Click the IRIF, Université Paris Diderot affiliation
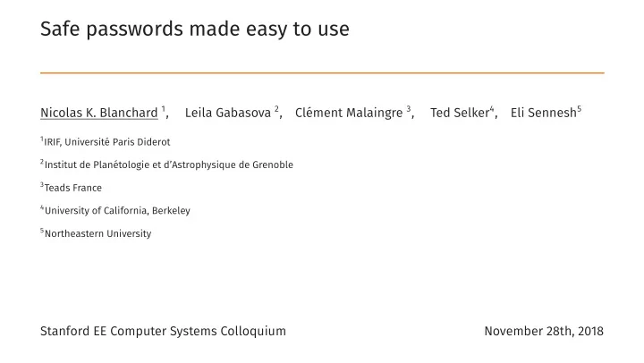The width and height of the screenshot is (644, 363). click(106, 141)
